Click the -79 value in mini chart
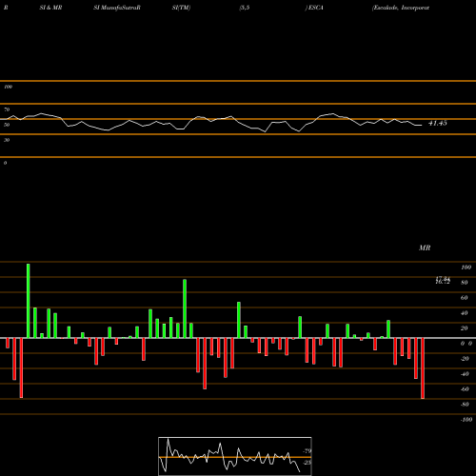The image size is (476, 476). click(307, 451)
